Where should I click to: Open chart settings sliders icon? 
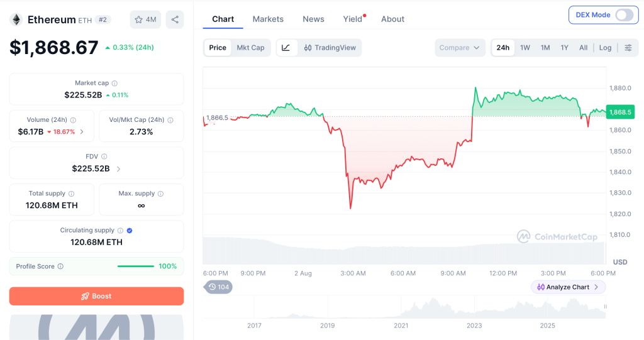click(628, 48)
